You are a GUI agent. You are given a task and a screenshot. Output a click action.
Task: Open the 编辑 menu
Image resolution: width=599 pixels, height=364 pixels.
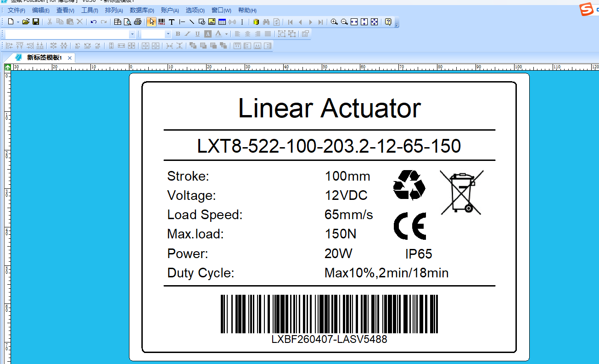[41, 10]
